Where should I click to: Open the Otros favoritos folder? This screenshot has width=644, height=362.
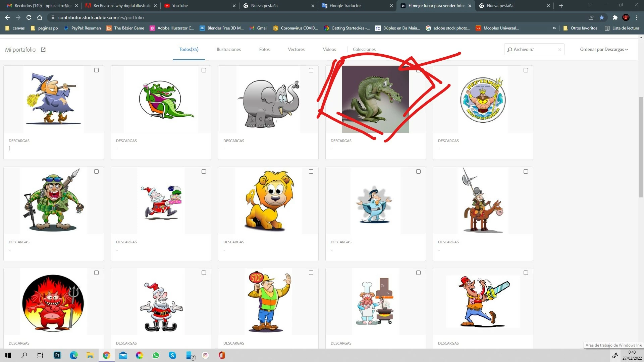click(x=580, y=28)
